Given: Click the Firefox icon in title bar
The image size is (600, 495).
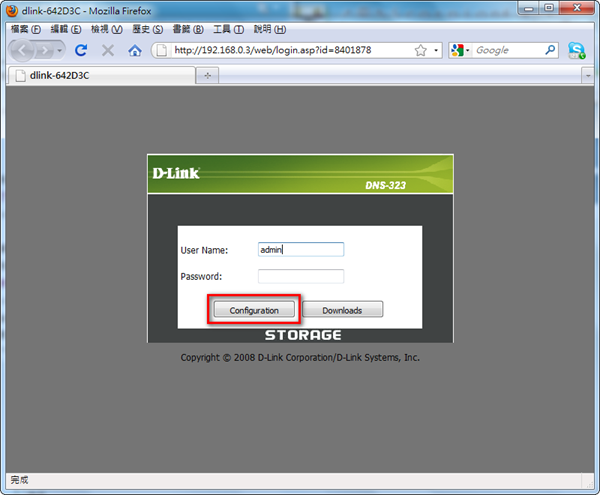Looking at the screenshot, I should [x=12, y=11].
